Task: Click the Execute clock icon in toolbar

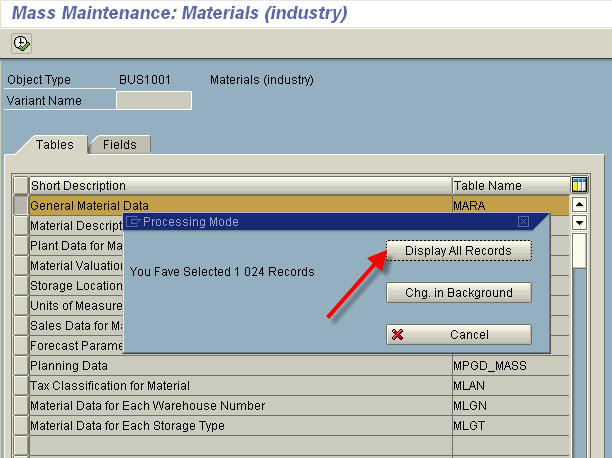Action: tap(21, 43)
